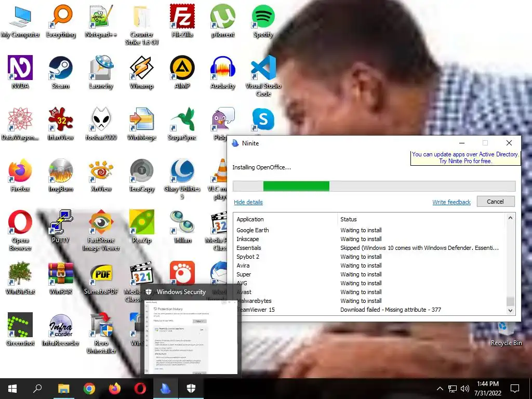Click the WinDirStat desktop icon
Screen dimensions: 532x399
[20, 278]
